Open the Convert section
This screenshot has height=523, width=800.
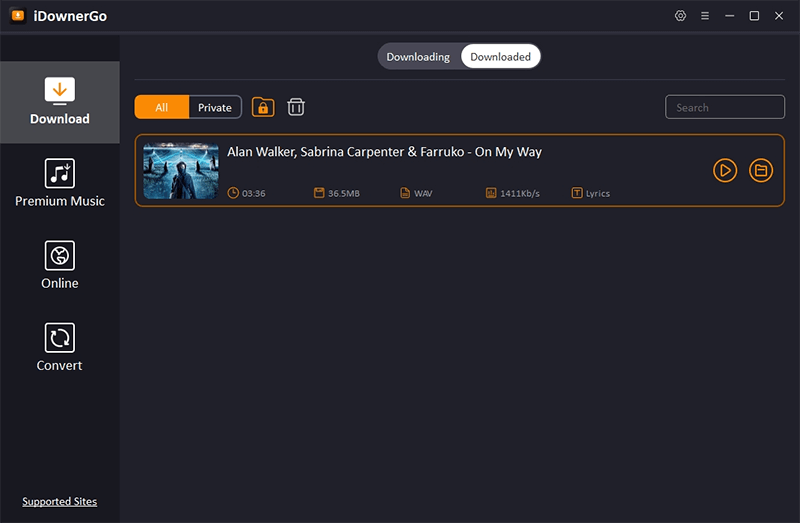tap(60, 347)
